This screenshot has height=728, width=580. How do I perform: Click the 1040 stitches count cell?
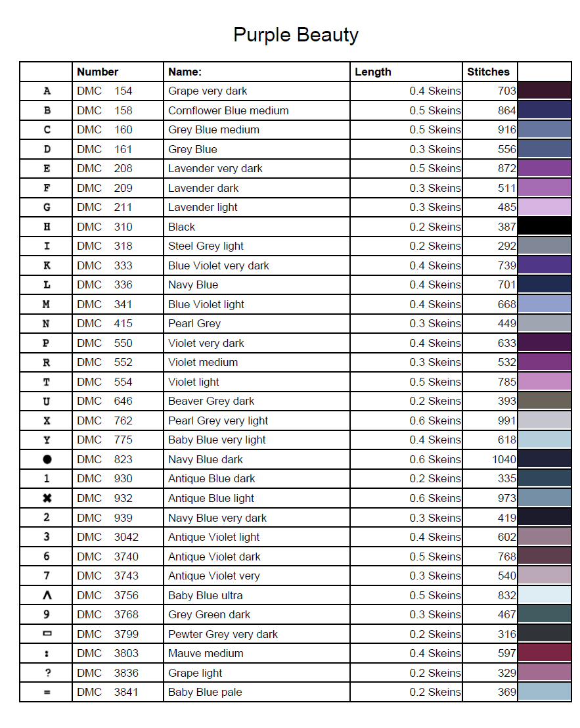click(x=504, y=459)
